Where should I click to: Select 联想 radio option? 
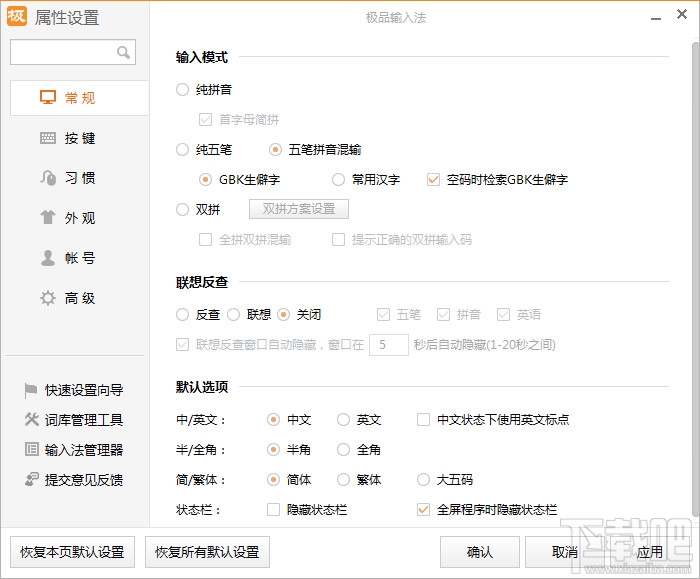233,315
